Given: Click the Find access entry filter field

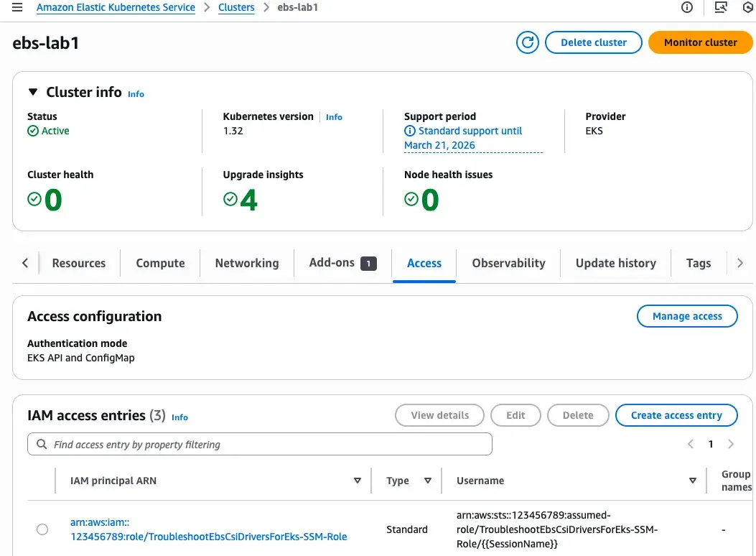Looking at the screenshot, I should (266, 445).
